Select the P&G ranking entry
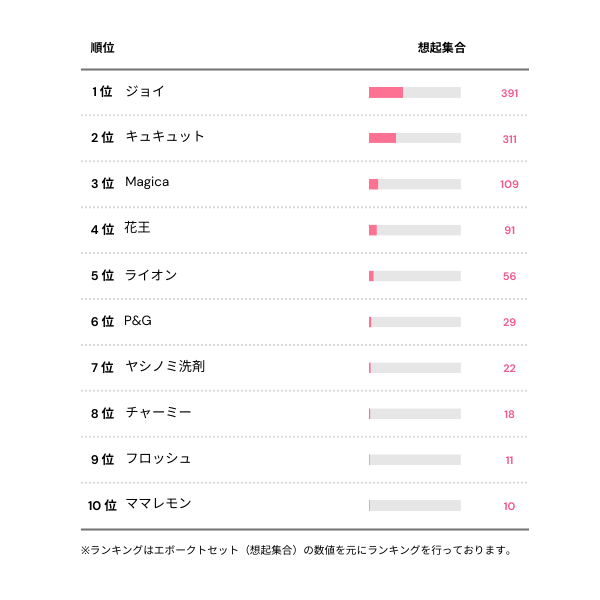 138,321
